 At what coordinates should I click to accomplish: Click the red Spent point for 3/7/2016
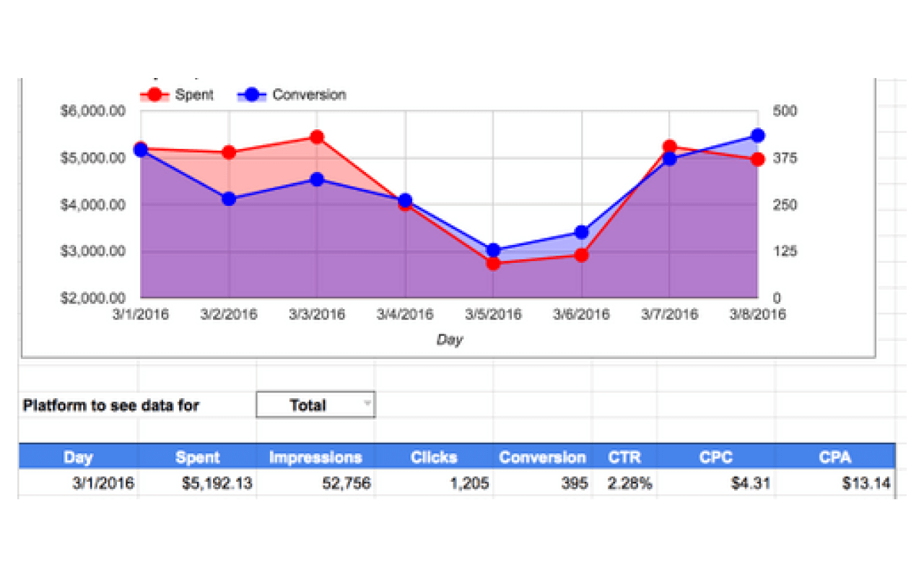pyautogui.click(x=669, y=147)
